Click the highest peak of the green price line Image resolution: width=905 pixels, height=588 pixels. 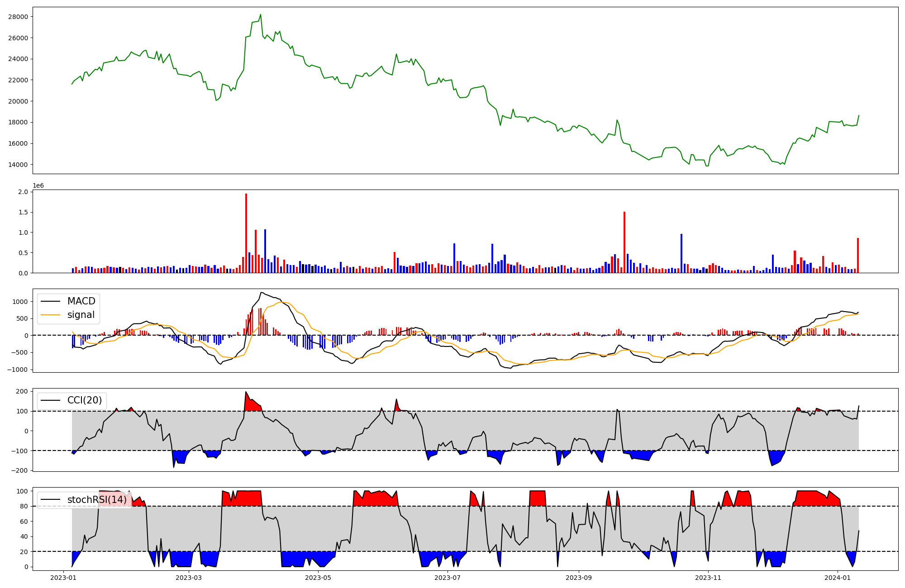tap(260, 14)
